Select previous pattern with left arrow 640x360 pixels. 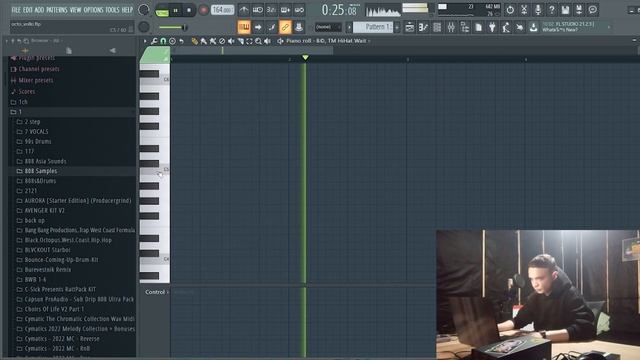(x=349, y=27)
